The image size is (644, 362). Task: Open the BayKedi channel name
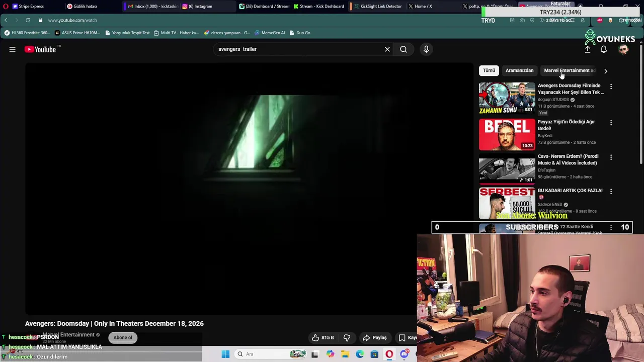point(545,136)
